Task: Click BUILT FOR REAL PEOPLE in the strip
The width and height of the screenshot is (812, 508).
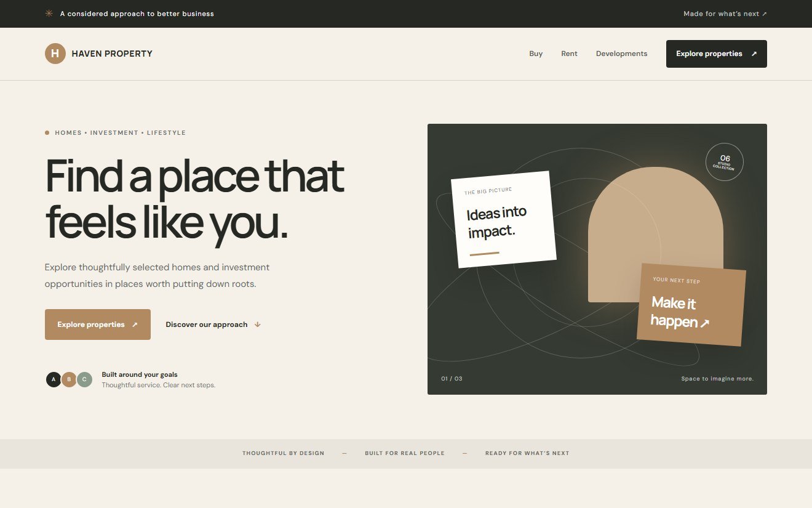Action: pyautogui.click(x=405, y=453)
